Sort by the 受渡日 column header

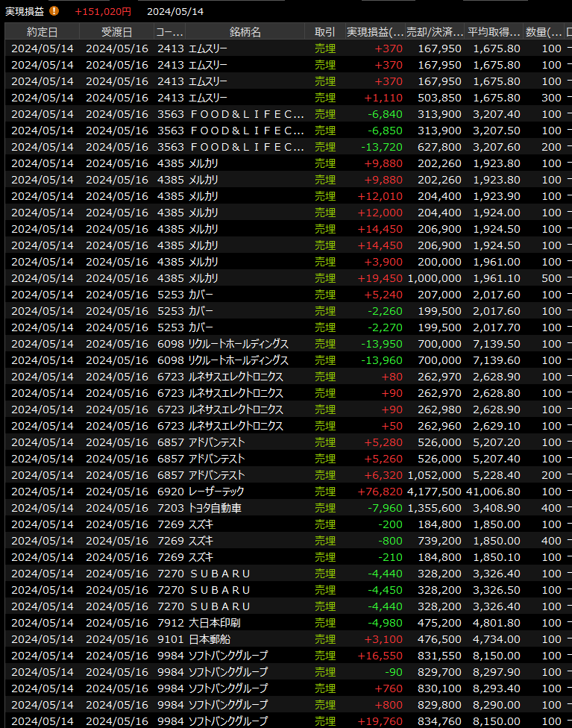tap(116, 31)
